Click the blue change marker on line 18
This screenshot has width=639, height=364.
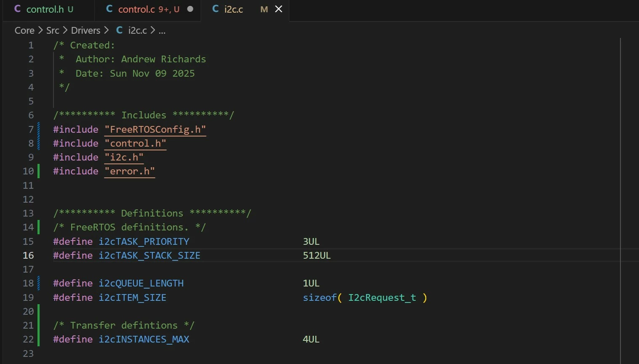[39, 283]
